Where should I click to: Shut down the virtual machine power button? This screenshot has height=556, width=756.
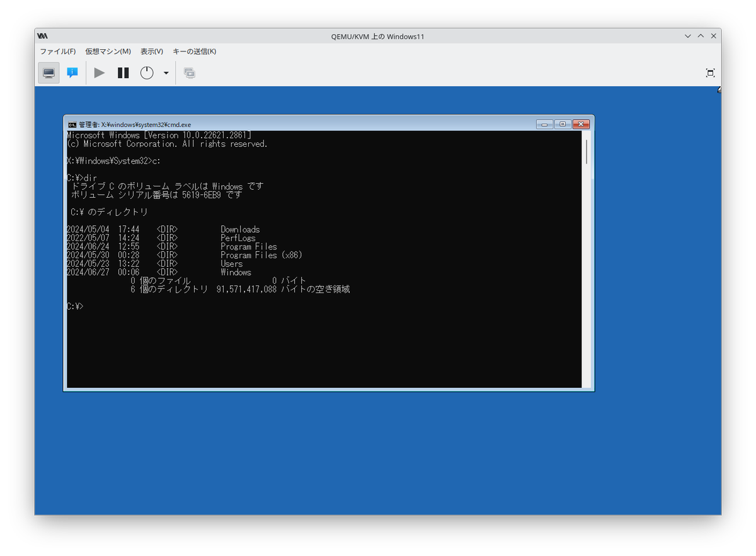click(147, 73)
